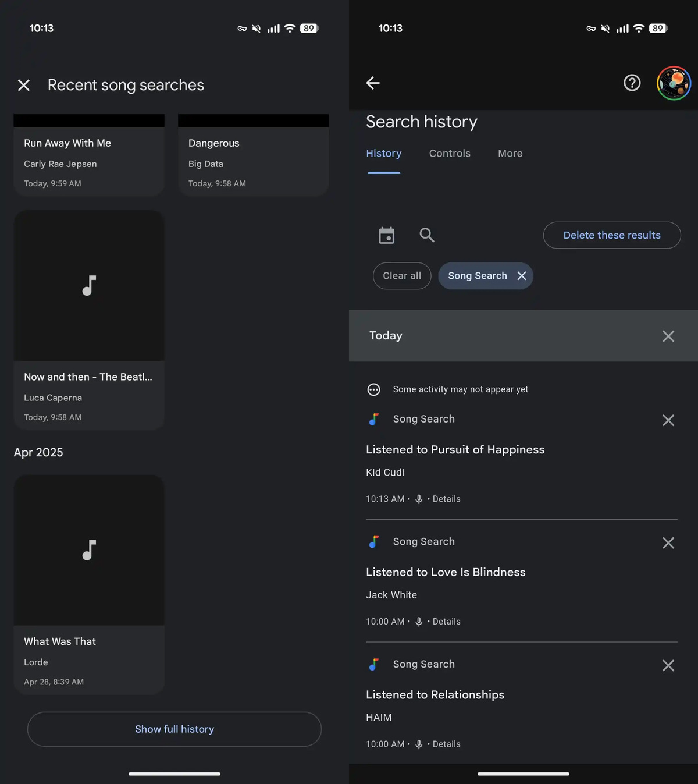Open the account profile avatar
The image size is (698, 784).
coord(674,83)
